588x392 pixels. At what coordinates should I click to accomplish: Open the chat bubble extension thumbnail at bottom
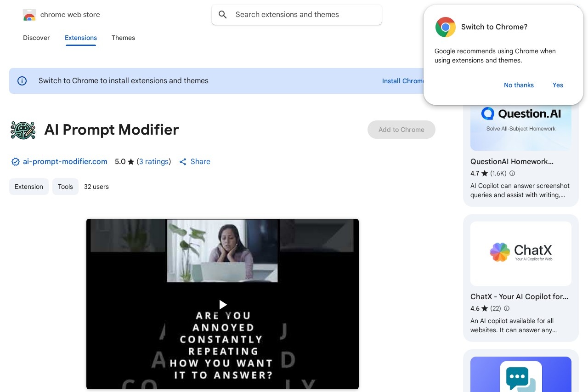pos(521,375)
